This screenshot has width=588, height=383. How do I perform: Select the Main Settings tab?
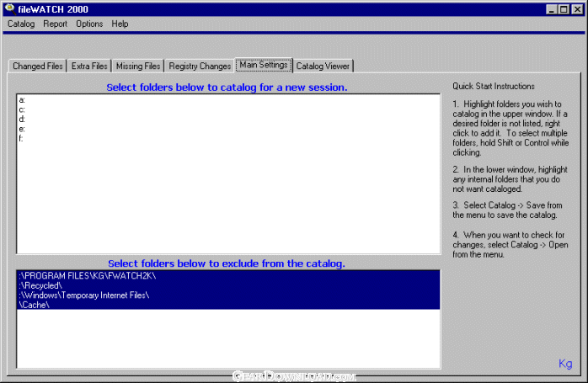(264, 65)
